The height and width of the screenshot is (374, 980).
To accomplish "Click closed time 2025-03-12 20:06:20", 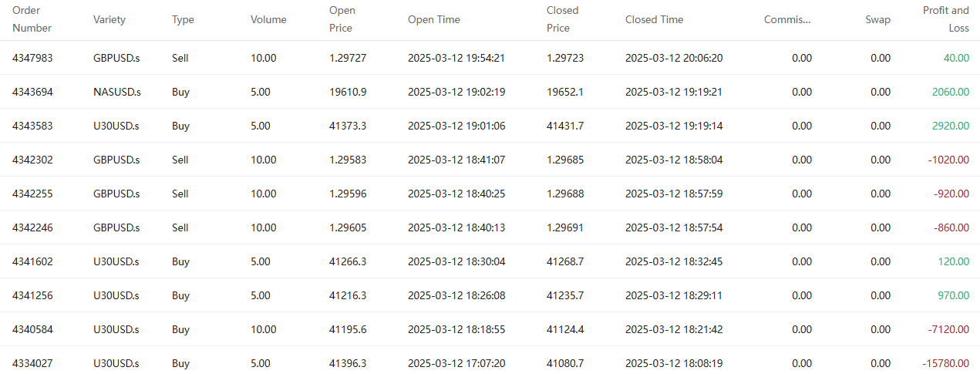I will pos(674,58).
